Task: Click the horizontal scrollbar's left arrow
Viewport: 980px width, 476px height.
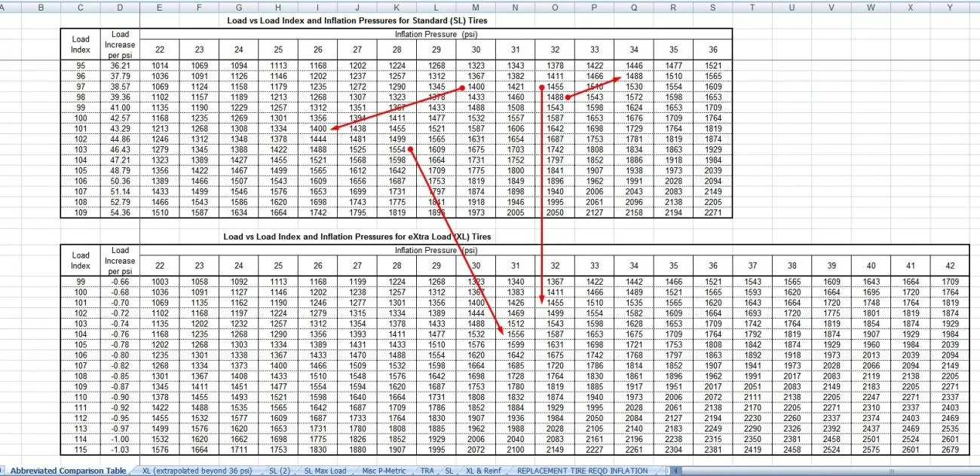Action: click(x=676, y=471)
